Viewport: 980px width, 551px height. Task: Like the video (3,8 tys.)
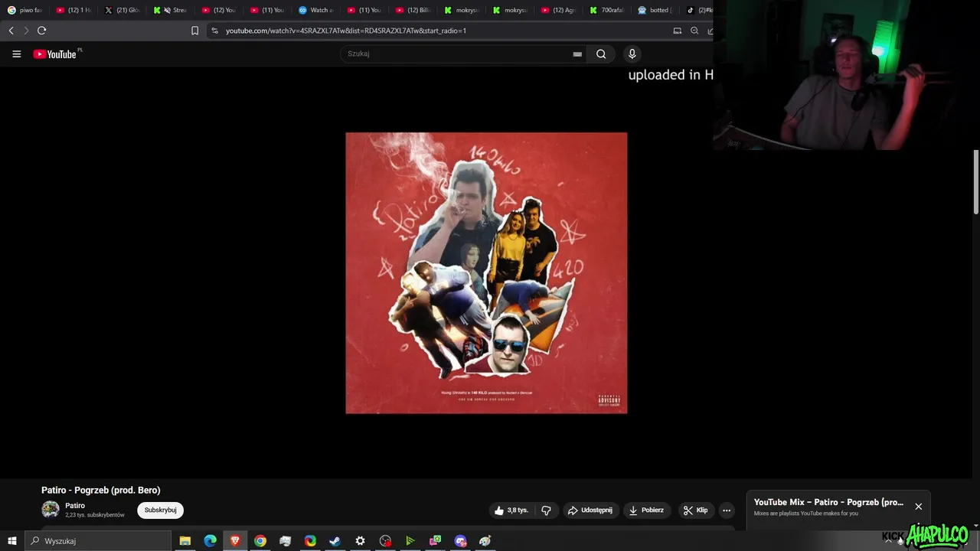click(x=511, y=510)
